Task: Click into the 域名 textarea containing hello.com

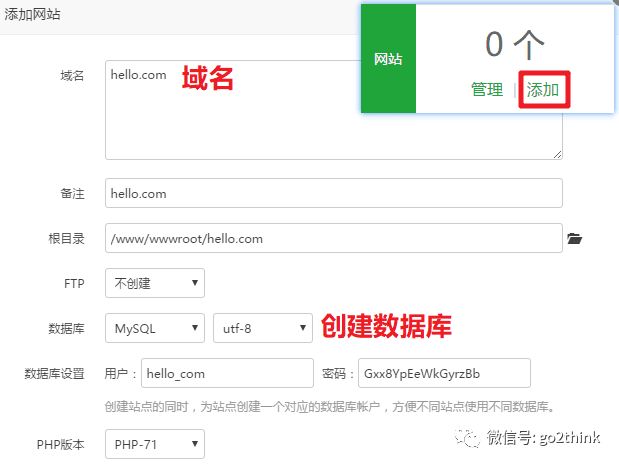Action: pyautogui.click(x=334, y=110)
